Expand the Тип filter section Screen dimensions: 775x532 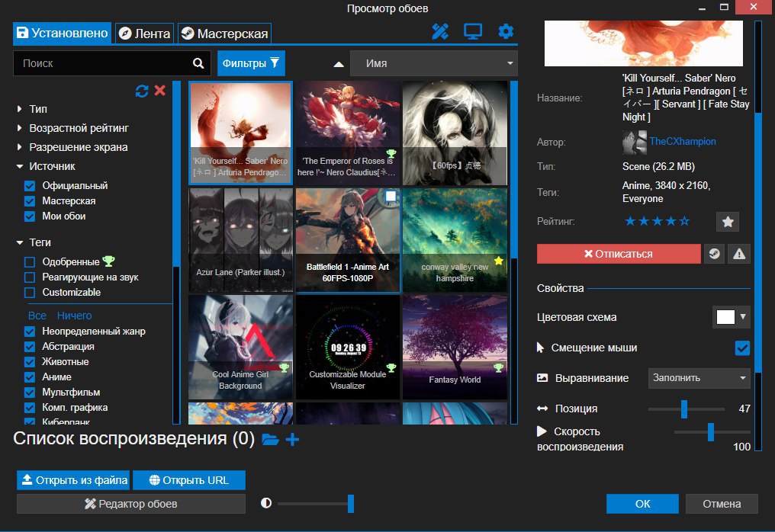pyautogui.click(x=32, y=109)
